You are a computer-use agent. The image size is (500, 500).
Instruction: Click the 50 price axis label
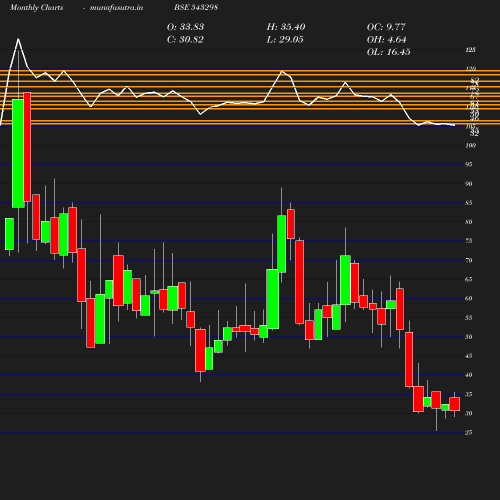[x=469, y=337]
